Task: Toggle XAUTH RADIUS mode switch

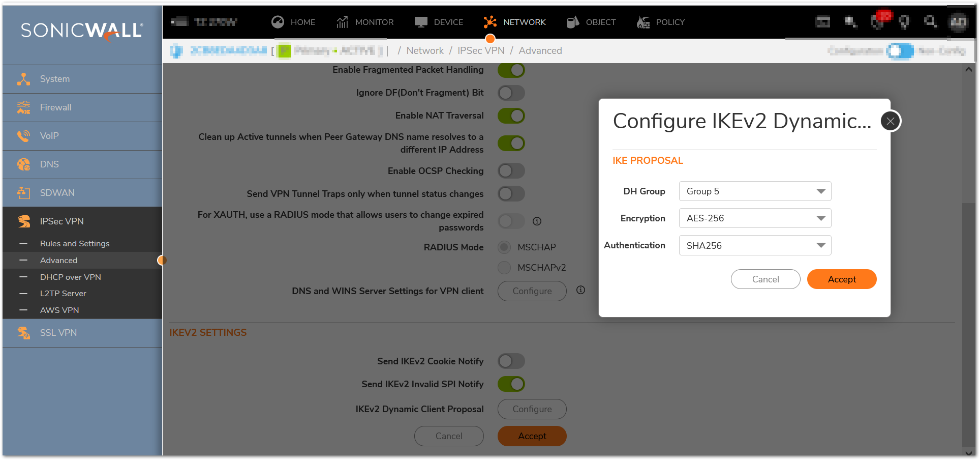Action: pos(511,221)
